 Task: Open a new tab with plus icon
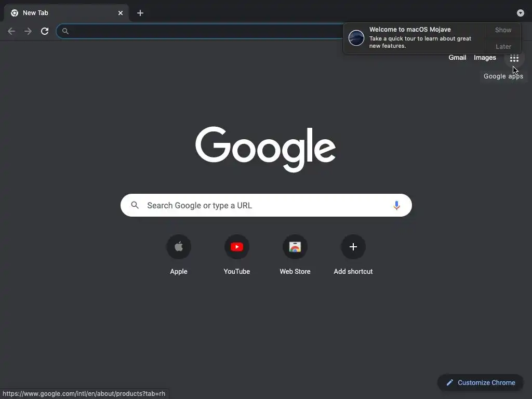(x=140, y=13)
